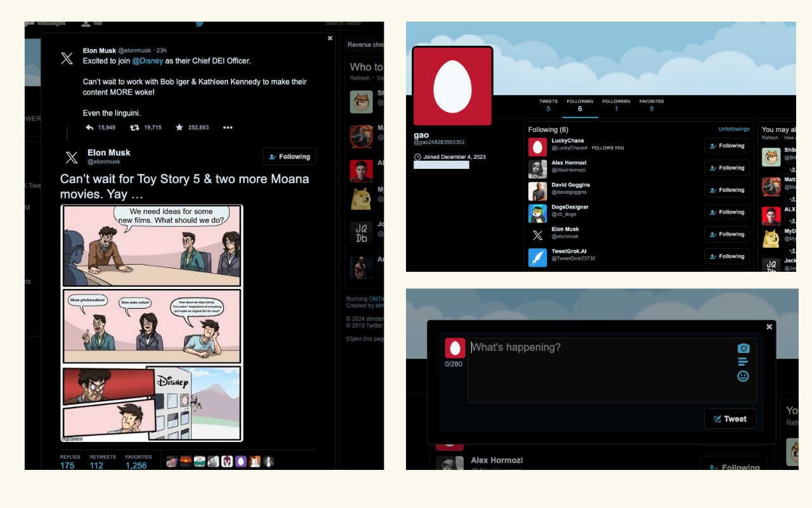The image size is (812, 508).
Task: Toggle Following for Elon Musk in the following list
Action: (x=727, y=234)
